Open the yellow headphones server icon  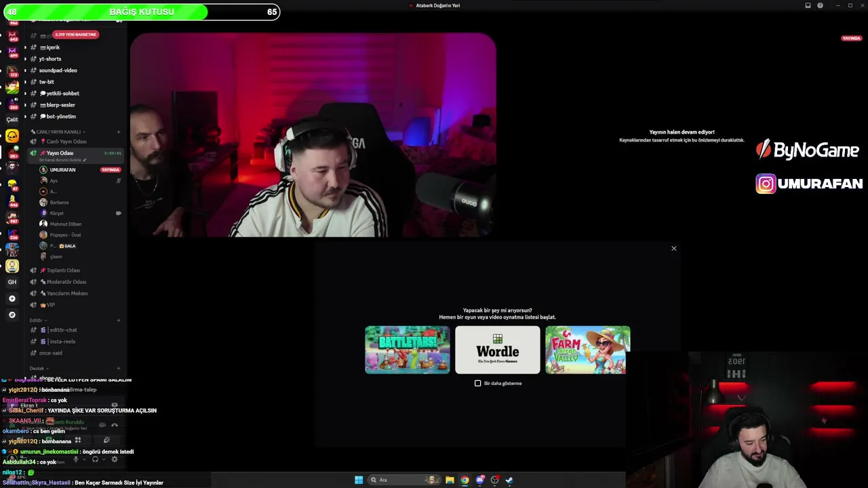click(12, 136)
